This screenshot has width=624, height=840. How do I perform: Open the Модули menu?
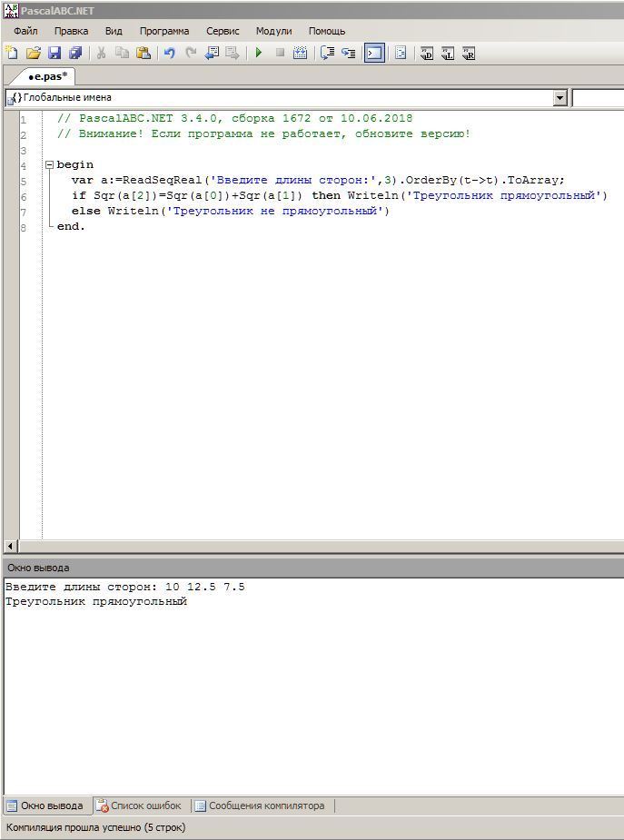click(x=273, y=31)
